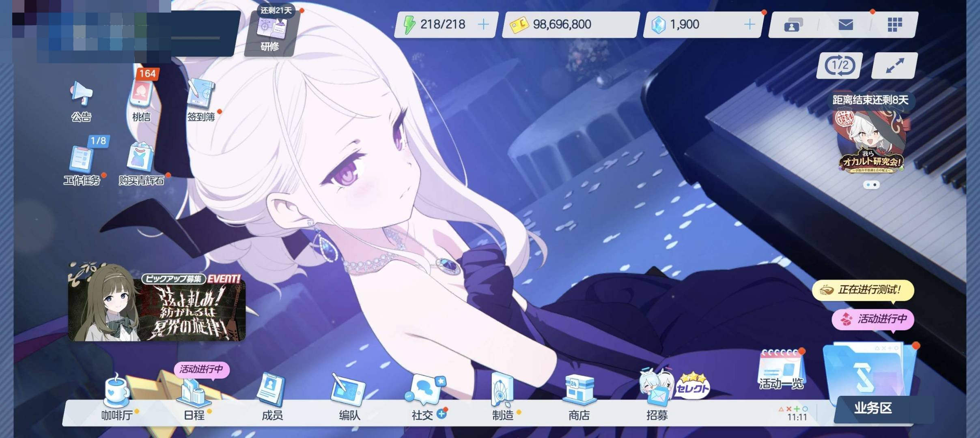Open the 购买青辉石 purchase shop

tap(141, 164)
